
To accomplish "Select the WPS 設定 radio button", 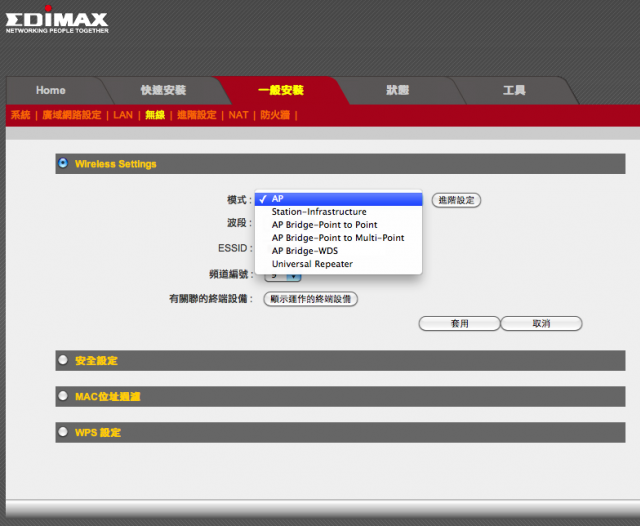I will [63, 432].
